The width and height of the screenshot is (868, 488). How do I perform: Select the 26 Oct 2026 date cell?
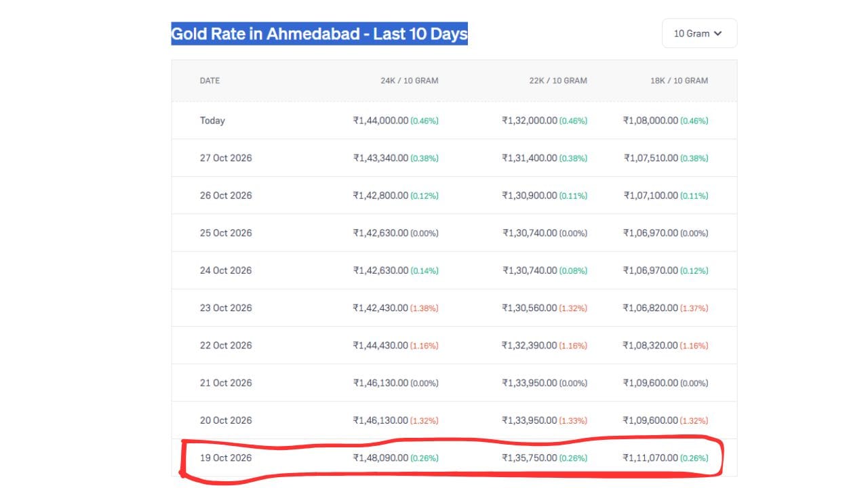[226, 195]
